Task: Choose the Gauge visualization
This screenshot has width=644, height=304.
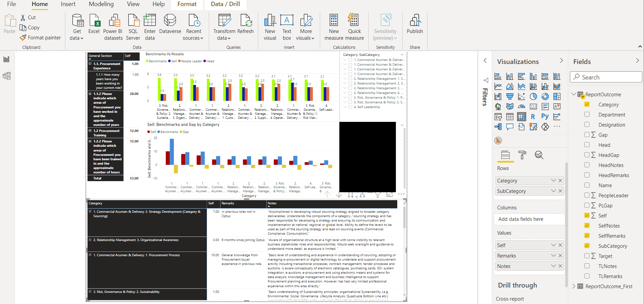Action: (521, 107)
